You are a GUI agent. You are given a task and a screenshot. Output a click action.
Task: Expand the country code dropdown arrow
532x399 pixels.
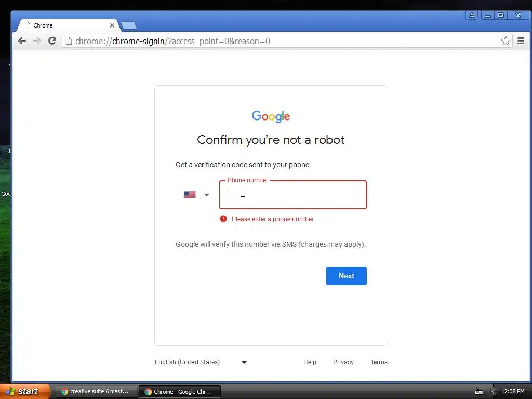pyautogui.click(x=207, y=195)
